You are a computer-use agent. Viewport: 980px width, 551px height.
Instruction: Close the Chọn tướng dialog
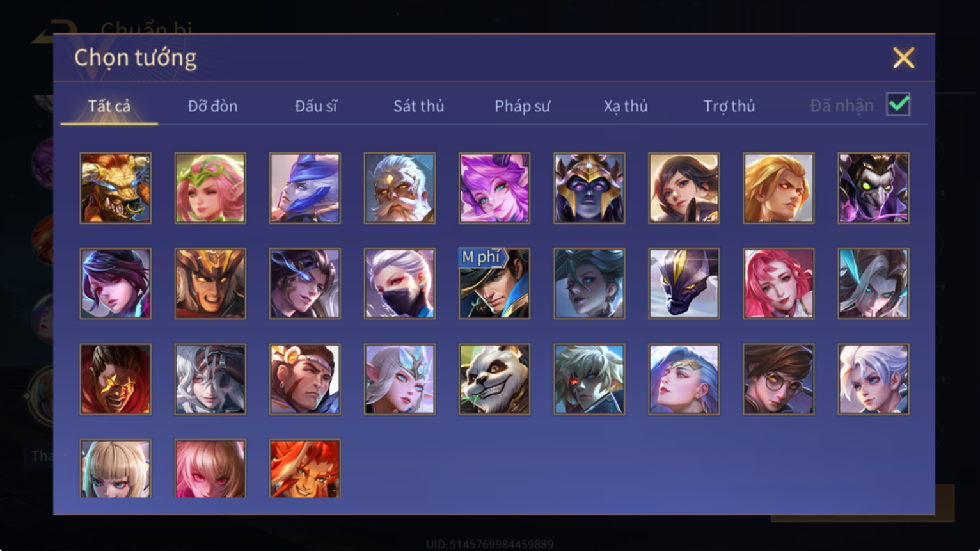(903, 58)
